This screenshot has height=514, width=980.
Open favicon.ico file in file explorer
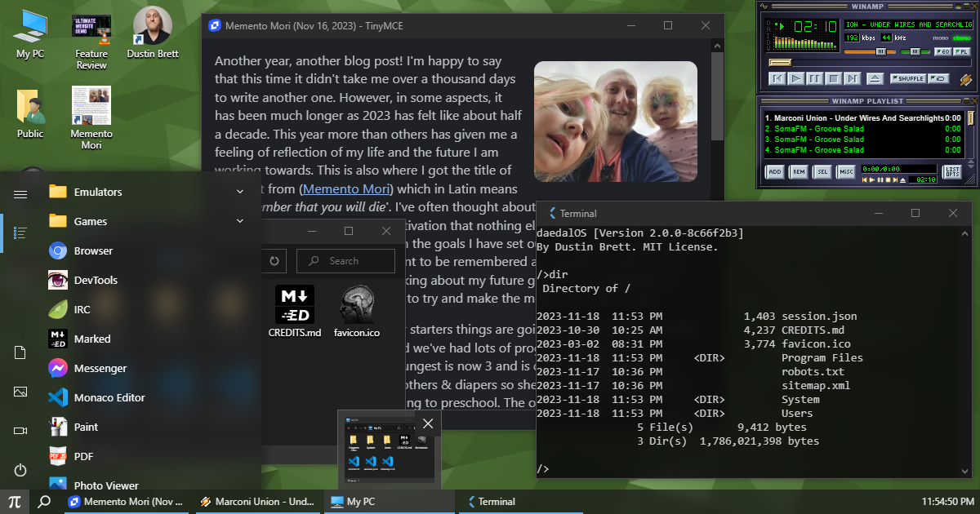tap(357, 311)
